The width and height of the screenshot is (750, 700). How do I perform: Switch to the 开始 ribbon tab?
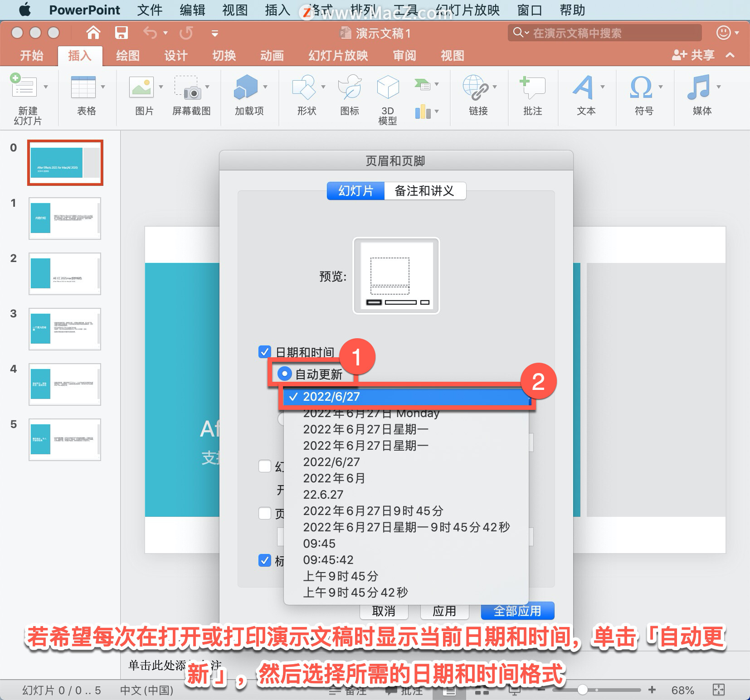[32, 55]
